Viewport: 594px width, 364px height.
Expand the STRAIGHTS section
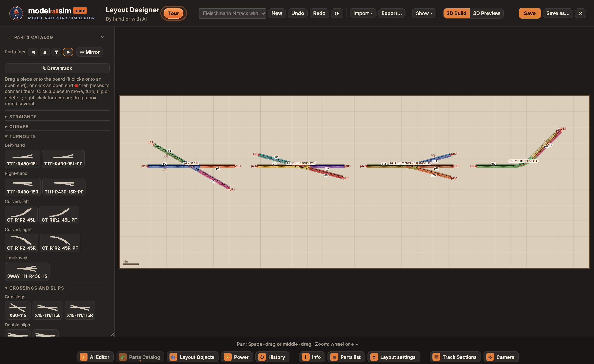coord(57,117)
